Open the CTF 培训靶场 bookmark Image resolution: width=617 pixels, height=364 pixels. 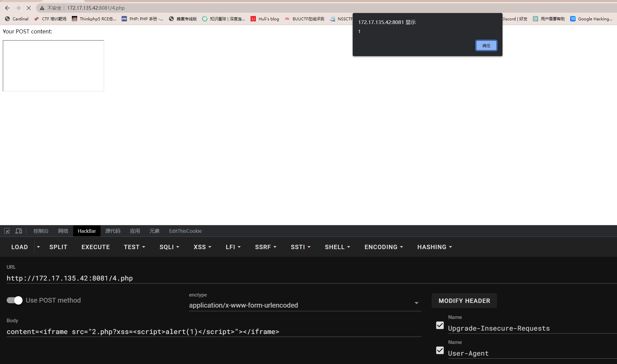(50, 19)
